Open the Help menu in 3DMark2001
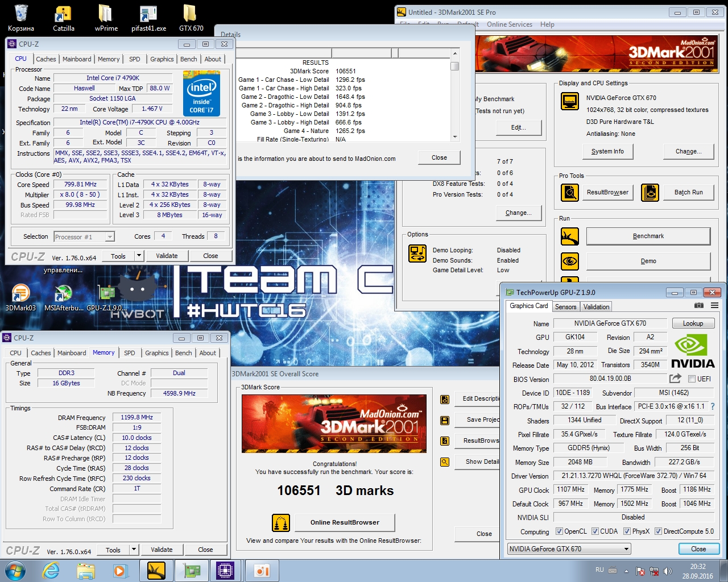728x582 pixels. click(x=547, y=24)
